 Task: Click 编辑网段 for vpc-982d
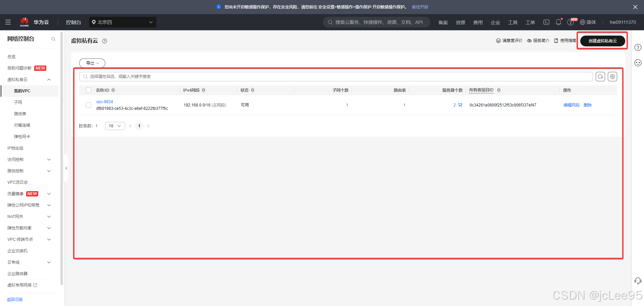pyautogui.click(x=572, y=105)
